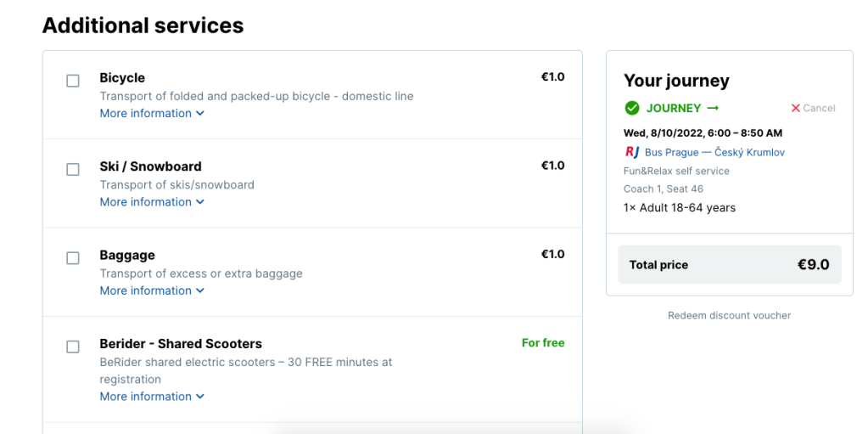
Task: Tick the Bicycle service checkbox
Action: coord(73,81)
